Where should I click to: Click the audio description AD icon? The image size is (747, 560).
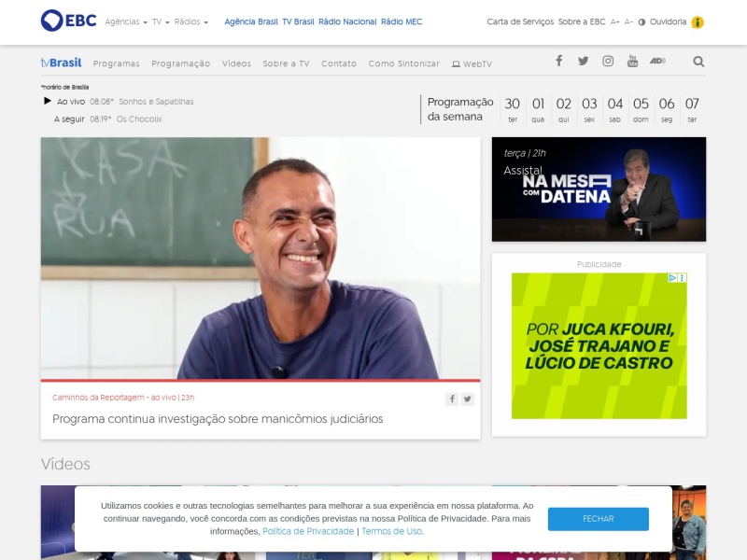tap(657, 61)
